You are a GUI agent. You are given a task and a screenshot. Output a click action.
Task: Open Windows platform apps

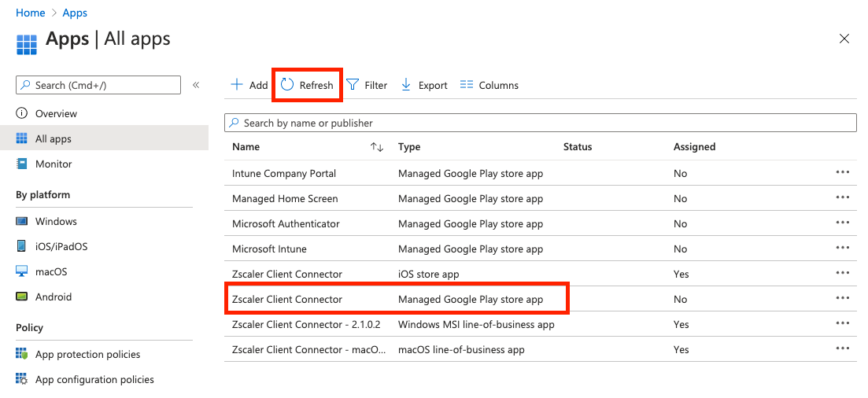pyautogui.click(x=56, y=221)
